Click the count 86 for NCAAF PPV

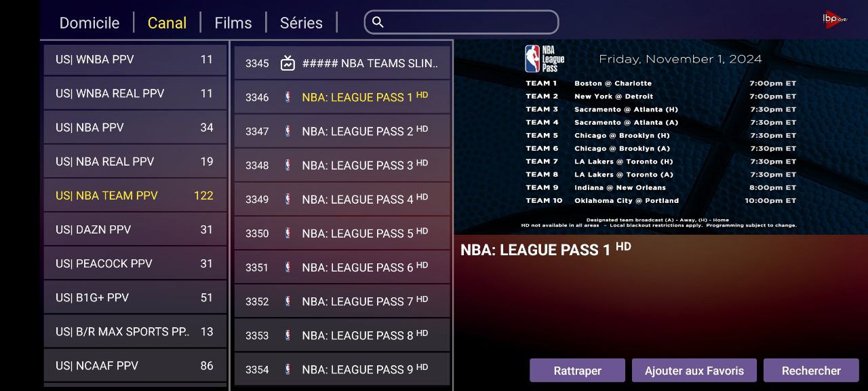tap(207, 365)
